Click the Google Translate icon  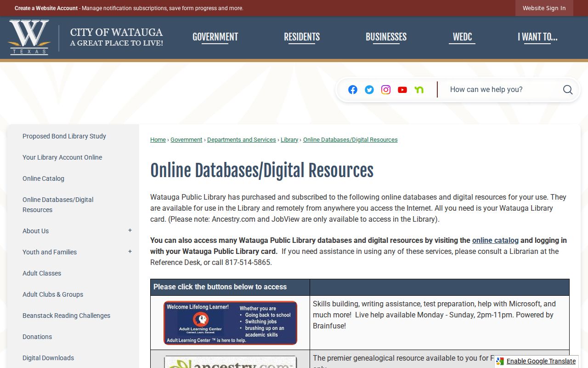pos(500,362)
